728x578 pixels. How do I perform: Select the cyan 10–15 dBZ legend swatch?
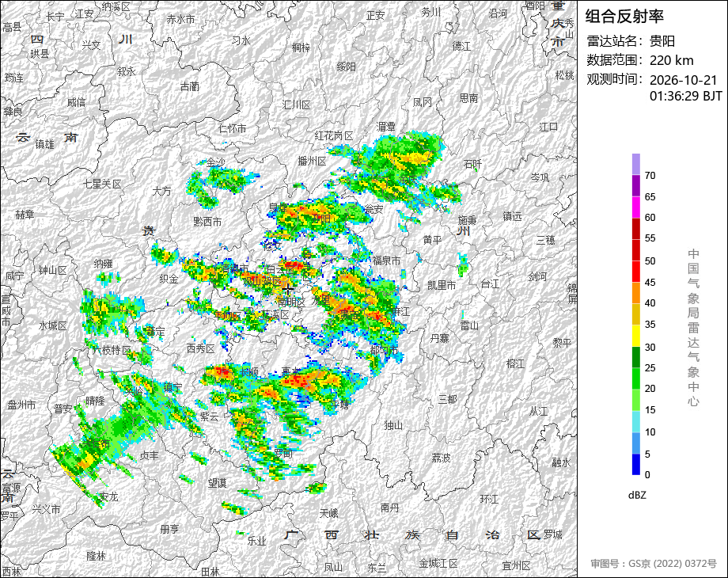click(x=635, y=421)
